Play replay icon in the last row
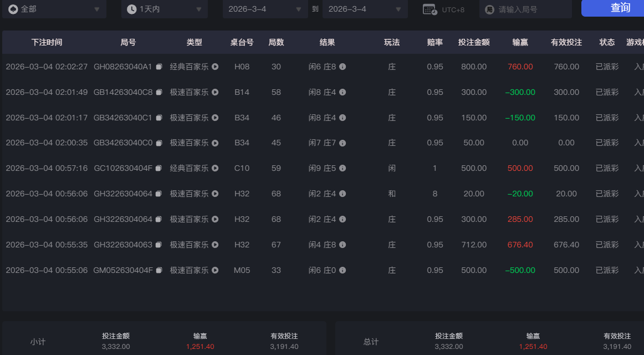This screenshot has width=644, height=355. (216, 270)
